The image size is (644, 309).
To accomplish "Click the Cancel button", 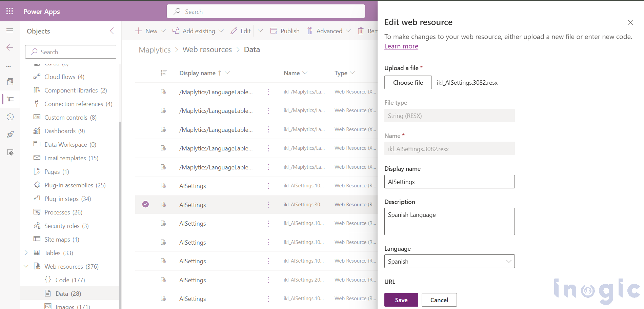I will [439, 300].
